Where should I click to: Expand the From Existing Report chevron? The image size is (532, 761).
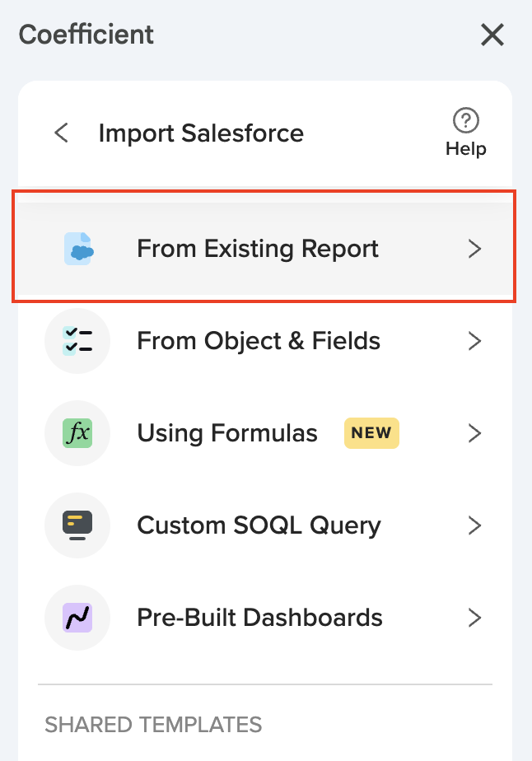point(474,249)
